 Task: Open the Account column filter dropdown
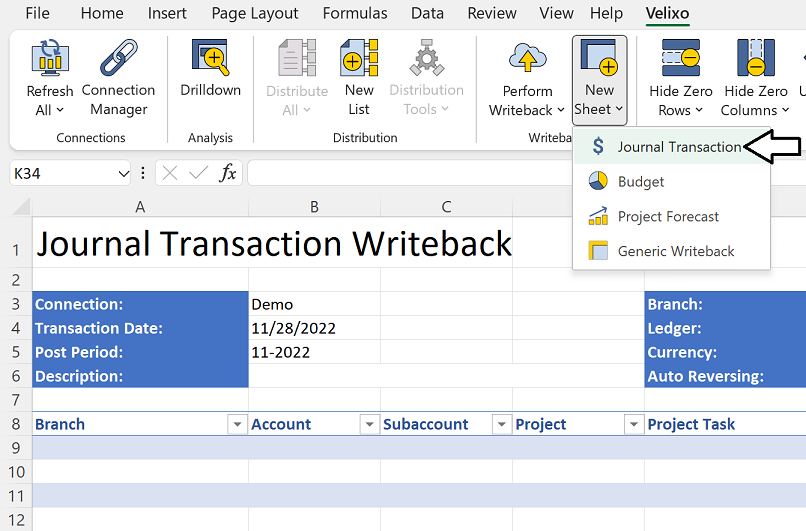369,424
